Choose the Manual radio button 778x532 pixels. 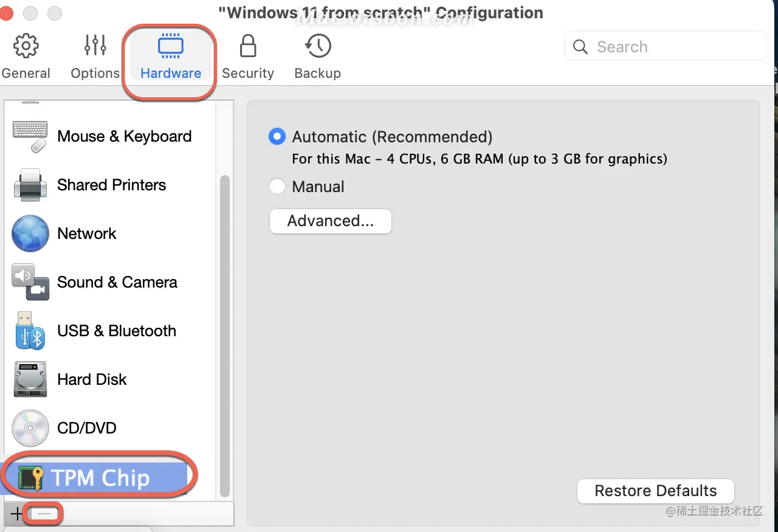pyautogui.click(x=277, y=187)
